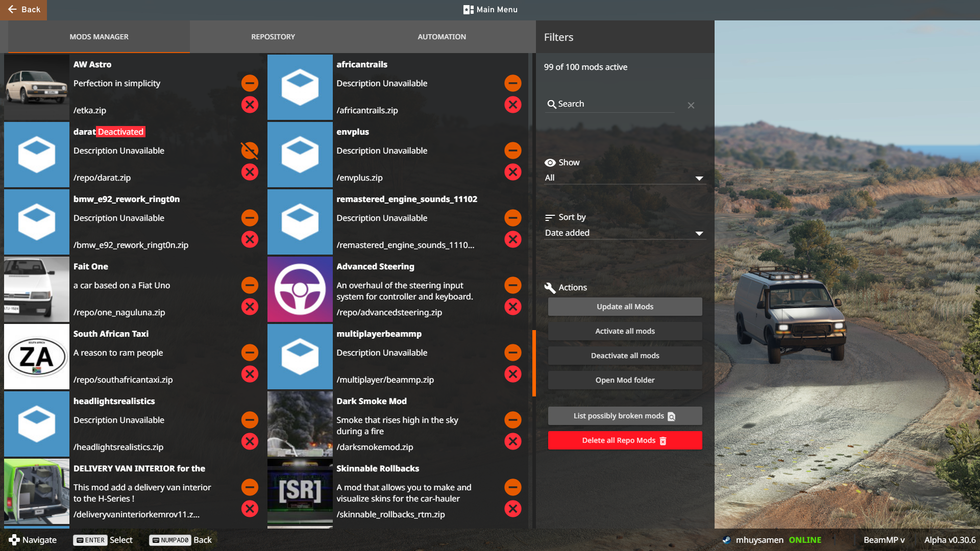The width and height of the screenshot is (980, 551).
Task: Switch to the Automation tab
Action: coord(442,37)
